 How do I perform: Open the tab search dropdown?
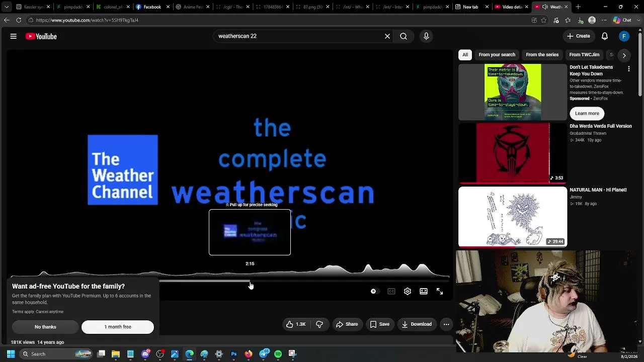point(7,7)
